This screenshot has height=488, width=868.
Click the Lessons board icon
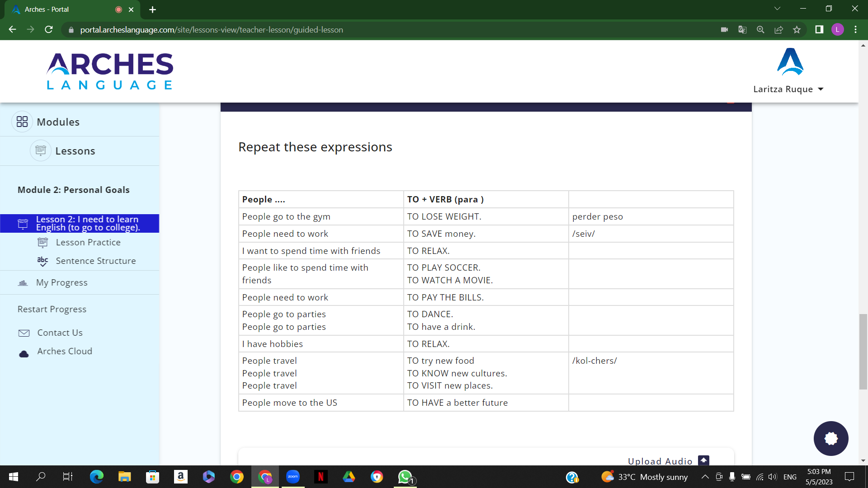(41, 150)
